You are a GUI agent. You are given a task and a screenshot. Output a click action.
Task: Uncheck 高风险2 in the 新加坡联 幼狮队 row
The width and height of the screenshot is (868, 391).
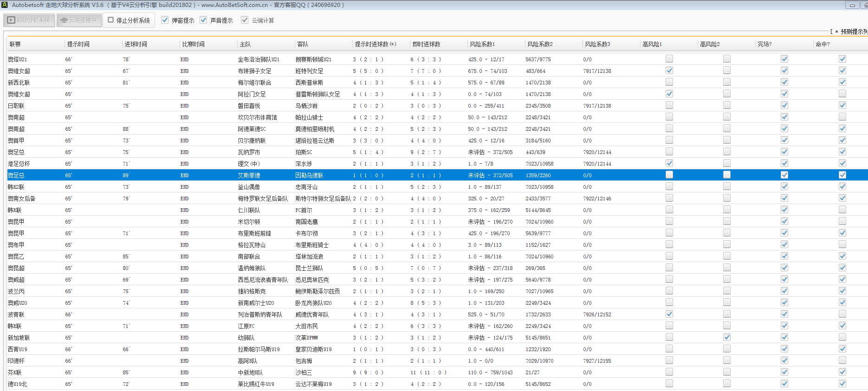coord(726,337)
